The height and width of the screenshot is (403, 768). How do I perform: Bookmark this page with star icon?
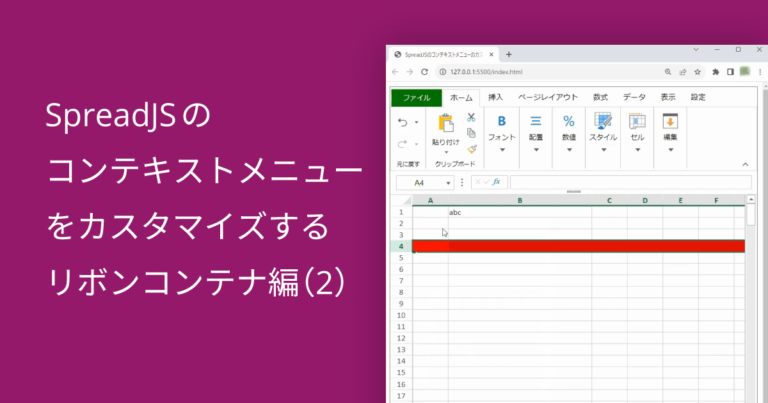point(697,72)
